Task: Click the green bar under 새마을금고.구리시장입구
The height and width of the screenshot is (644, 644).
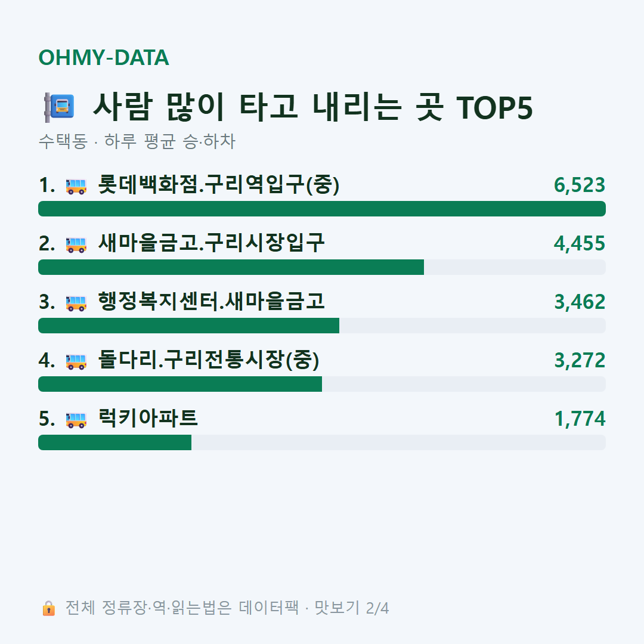Action: pos(231,267)
